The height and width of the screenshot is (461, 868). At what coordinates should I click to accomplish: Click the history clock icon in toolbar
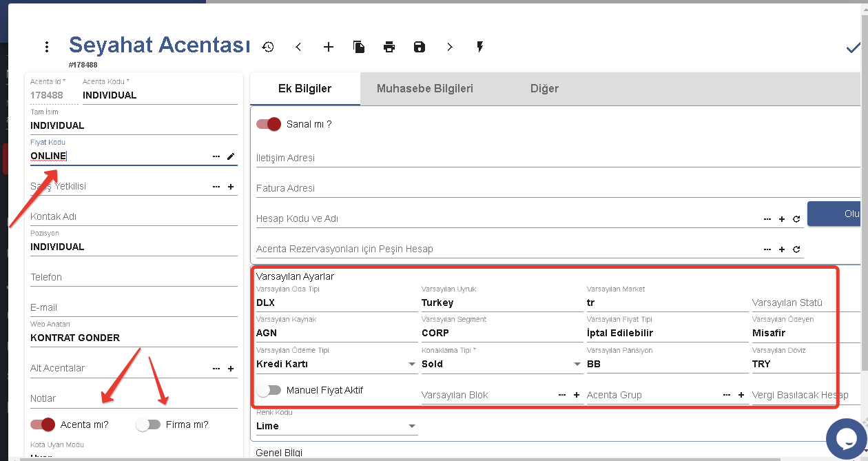[268, 47]
